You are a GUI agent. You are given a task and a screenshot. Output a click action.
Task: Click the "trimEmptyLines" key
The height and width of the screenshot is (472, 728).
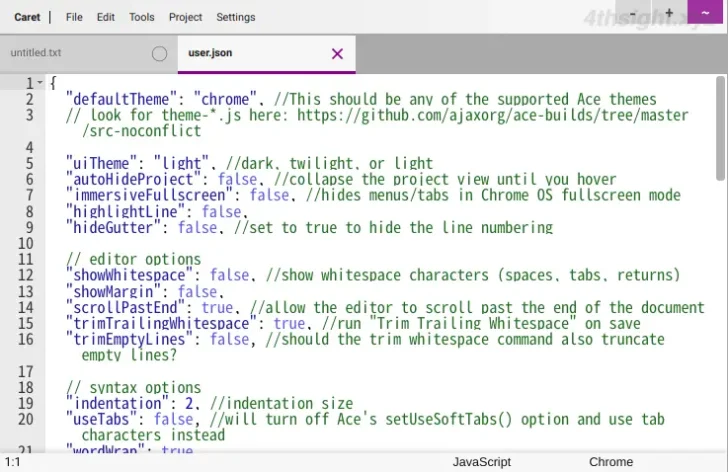click(129, 339)
